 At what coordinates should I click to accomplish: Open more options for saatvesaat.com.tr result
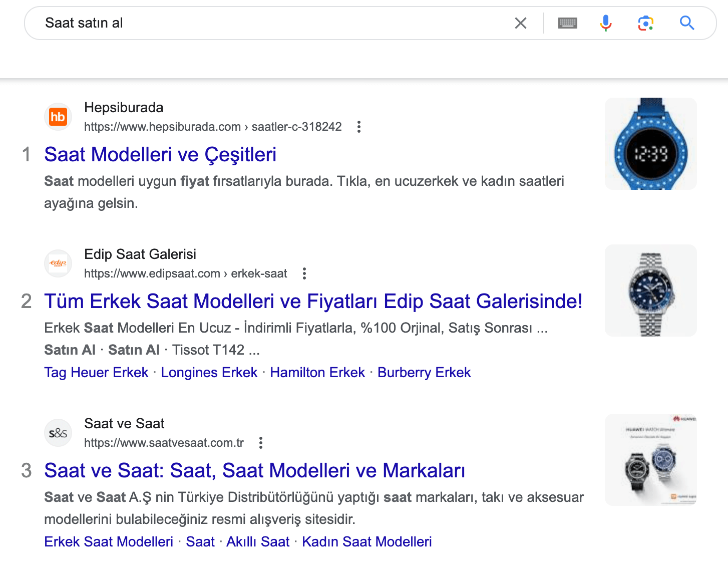(x=261, y=443)
